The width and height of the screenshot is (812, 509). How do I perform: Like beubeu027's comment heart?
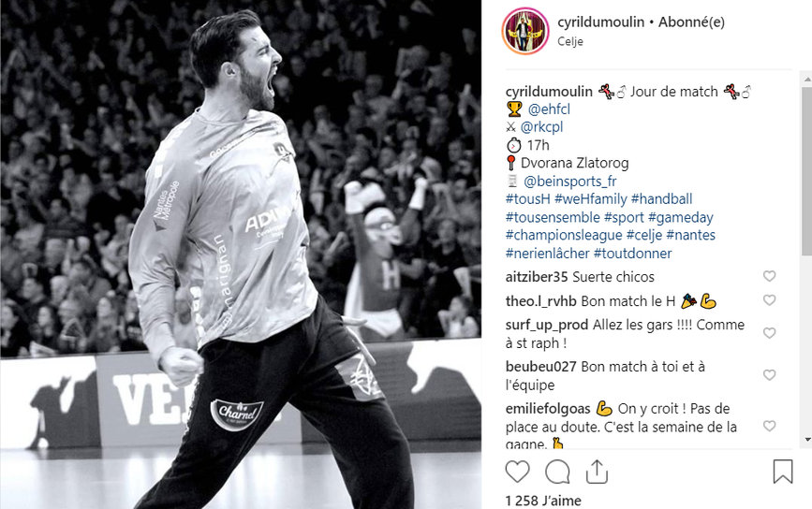coord(770,375)
